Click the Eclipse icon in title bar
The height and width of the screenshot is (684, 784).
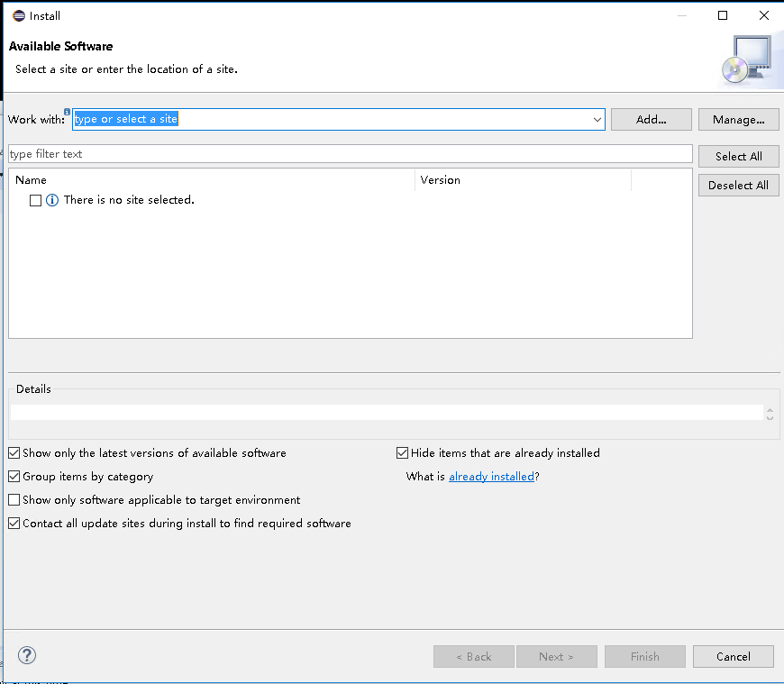[x=19, y=16]
